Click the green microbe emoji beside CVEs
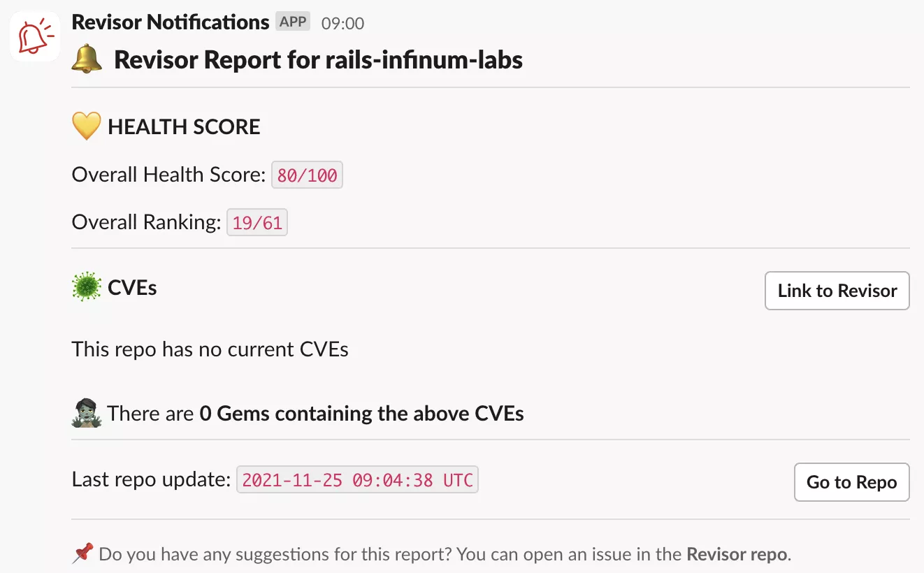924x573 pixels. pos(87,287)
